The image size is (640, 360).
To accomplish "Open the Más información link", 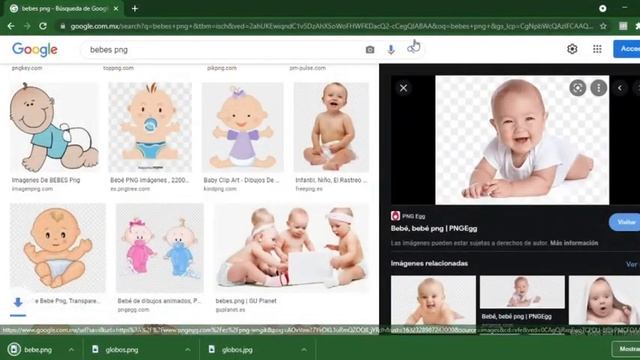I will (574, 243).
